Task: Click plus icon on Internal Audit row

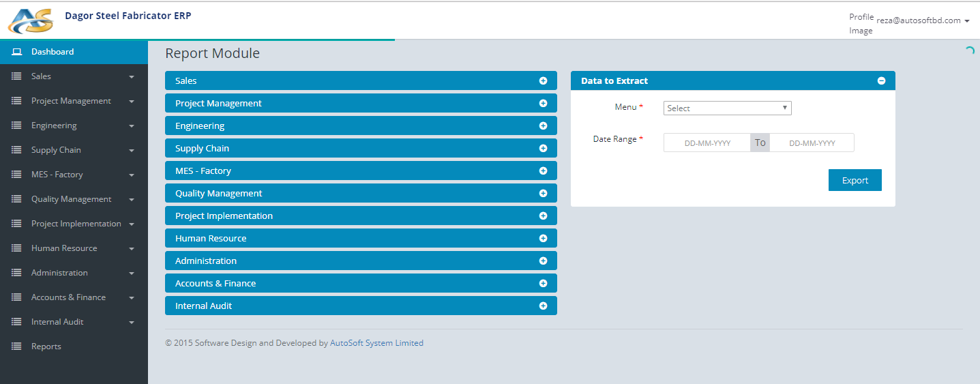Action: pos(543,306)
